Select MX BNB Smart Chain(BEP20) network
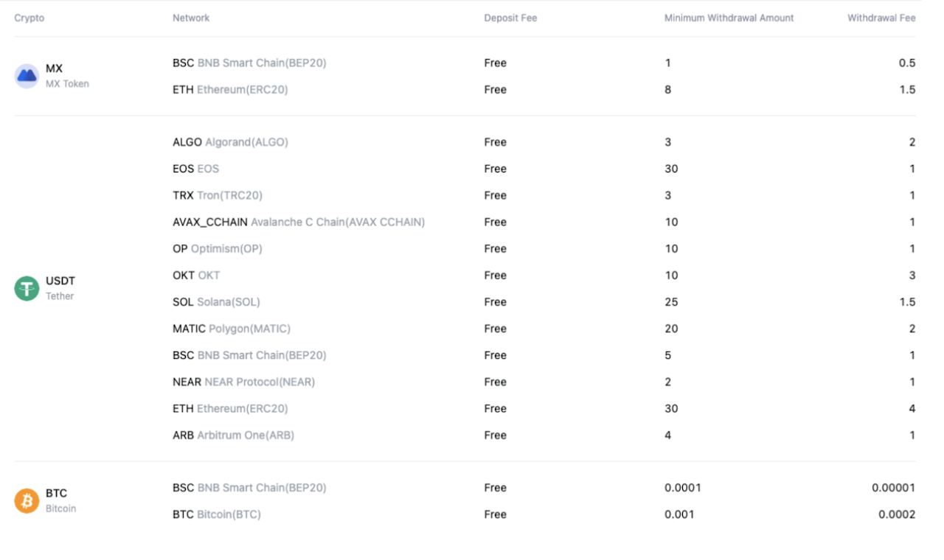The image size is (944, 560). tap(249, 63)
